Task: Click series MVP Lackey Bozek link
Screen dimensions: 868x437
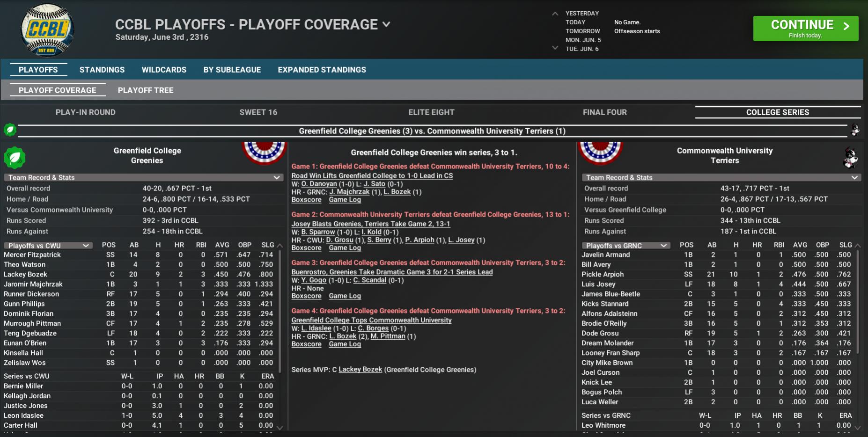Action: click(360, 370)
